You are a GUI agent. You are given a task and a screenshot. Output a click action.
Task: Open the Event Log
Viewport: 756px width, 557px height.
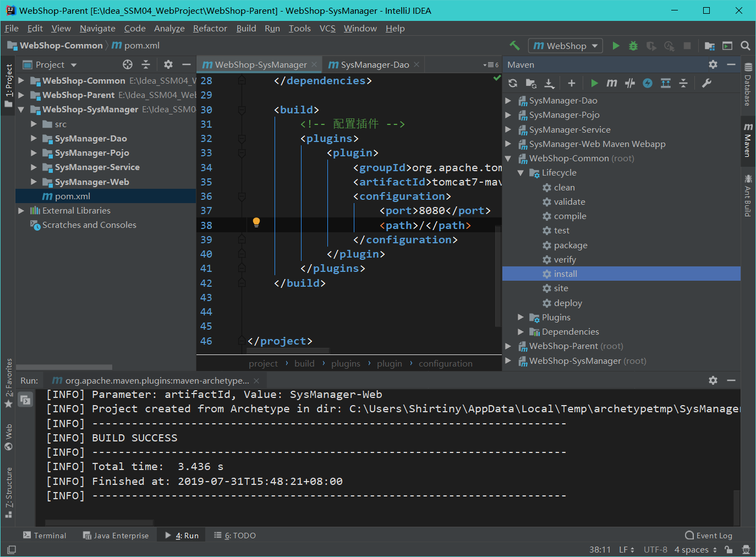[709, 535]
